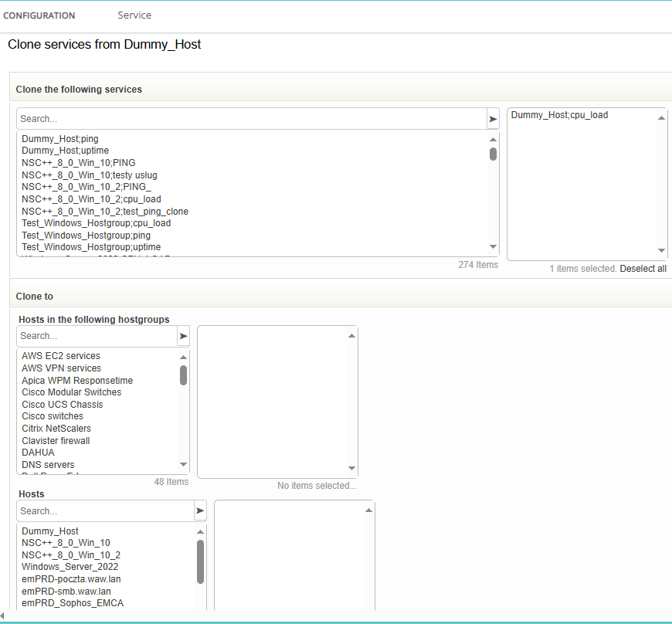This screenshot has height=624, width=672.
Task: Remove Dummy_Host;cpu_load from selected services
Action: click(559, 115)
